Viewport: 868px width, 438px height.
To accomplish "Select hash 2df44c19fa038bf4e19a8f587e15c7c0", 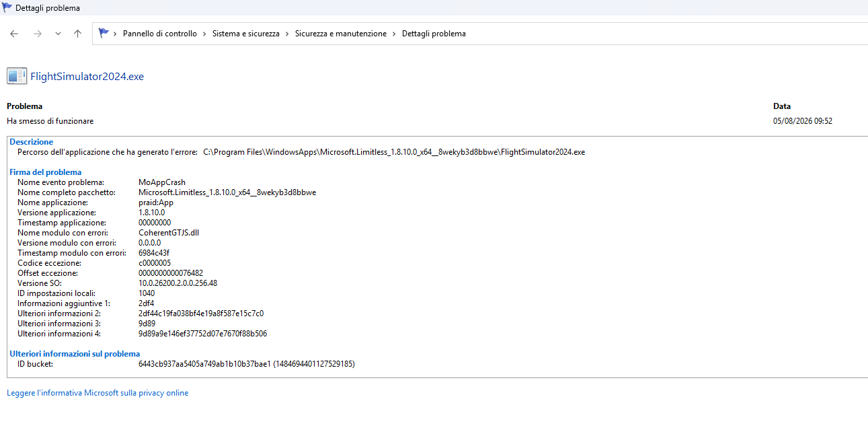I will point(201,314).
